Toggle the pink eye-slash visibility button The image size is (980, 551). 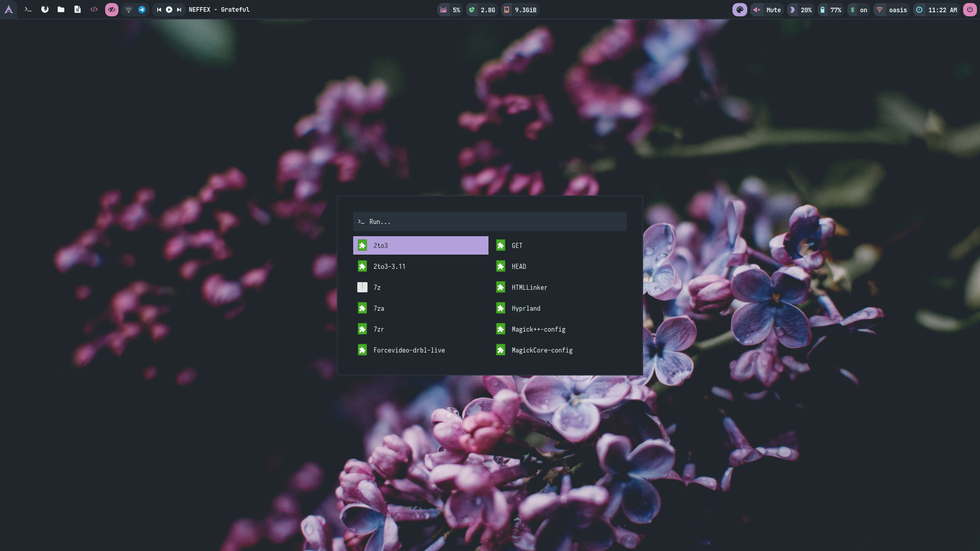point(111,10)
